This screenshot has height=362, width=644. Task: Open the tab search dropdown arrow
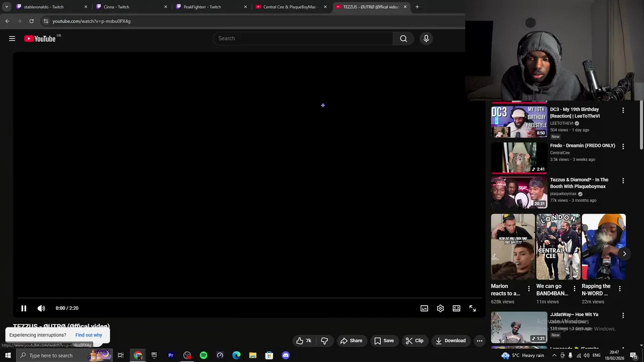click(x=7, y=7)
